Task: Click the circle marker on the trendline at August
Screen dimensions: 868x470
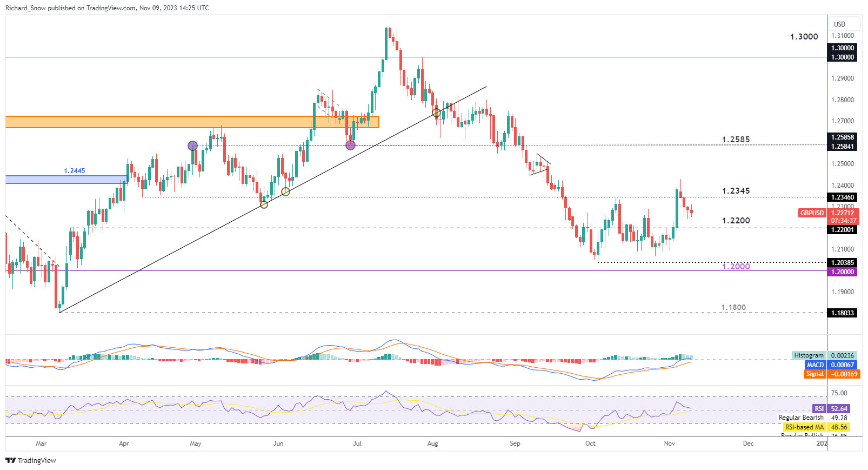Action: pos(436,112)
